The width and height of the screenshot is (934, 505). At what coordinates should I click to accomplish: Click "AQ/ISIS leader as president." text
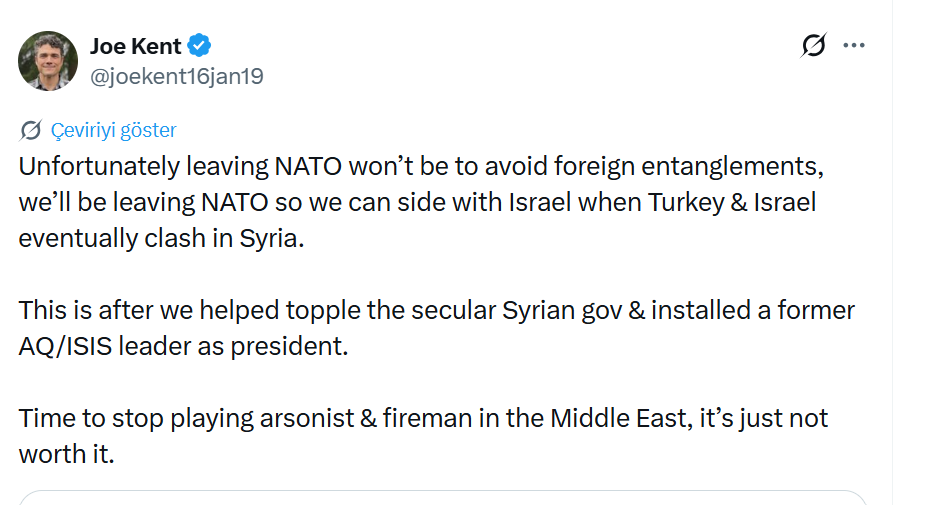[x=183, y=346]
